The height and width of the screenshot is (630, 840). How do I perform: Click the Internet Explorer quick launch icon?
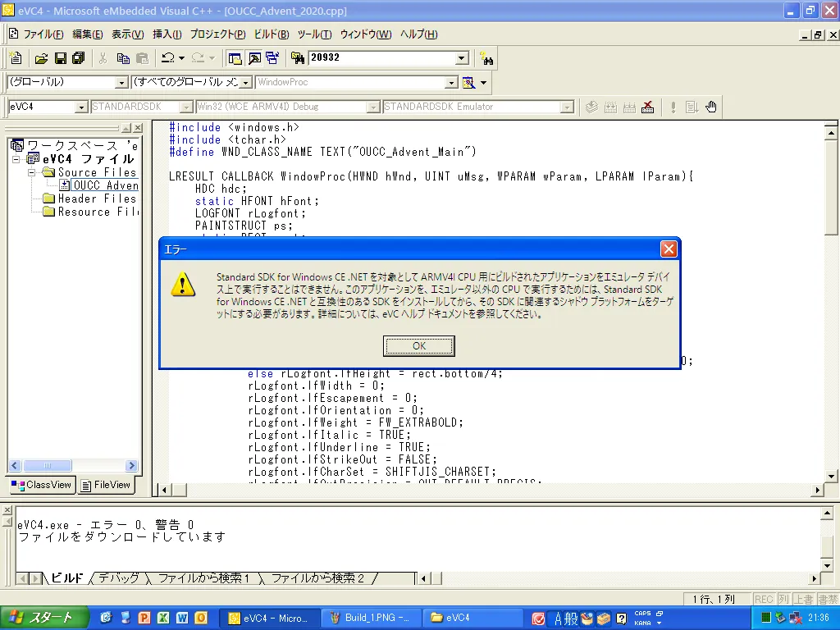point(106,618)
